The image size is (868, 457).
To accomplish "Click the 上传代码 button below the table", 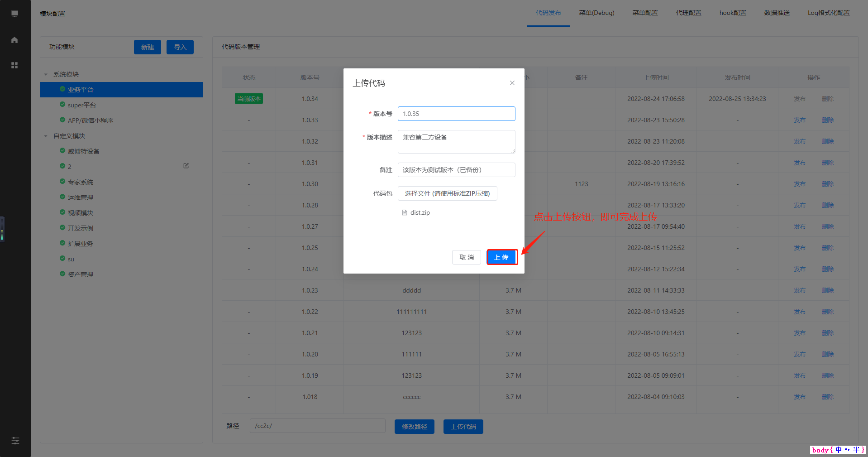I will point(463,427).
